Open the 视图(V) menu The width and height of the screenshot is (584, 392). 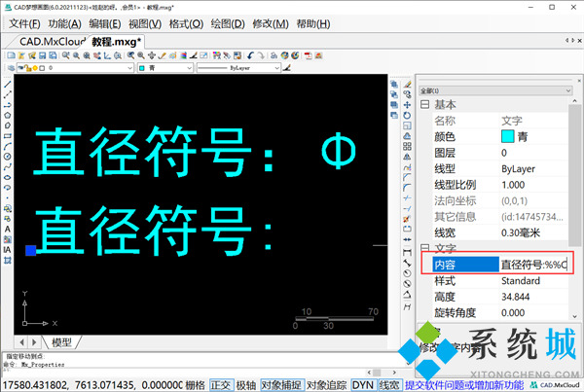click(x=145, y=24)
